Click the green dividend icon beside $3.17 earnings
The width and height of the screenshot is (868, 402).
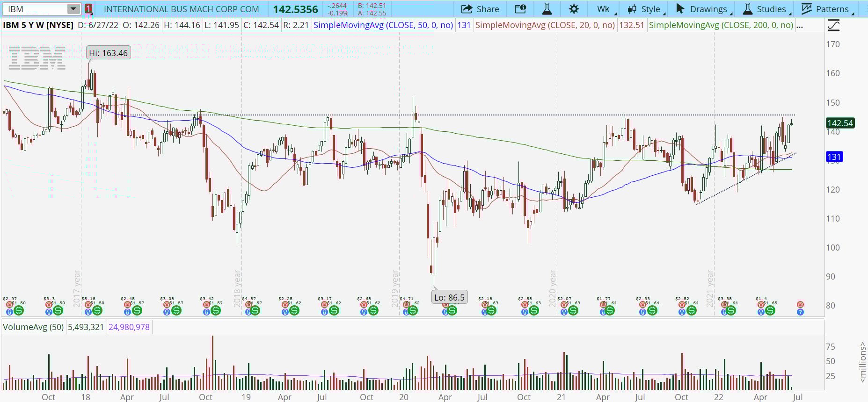point(334,310)
